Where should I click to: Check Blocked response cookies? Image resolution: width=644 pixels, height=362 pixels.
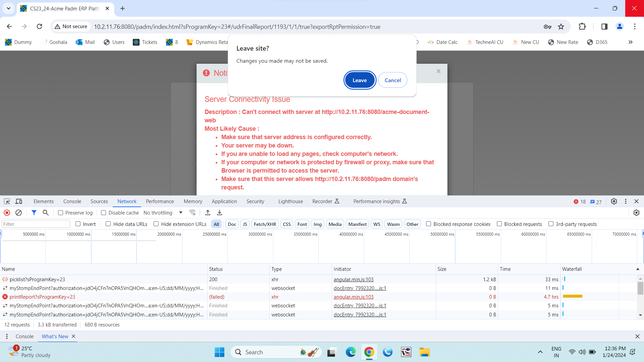[429, 224]
